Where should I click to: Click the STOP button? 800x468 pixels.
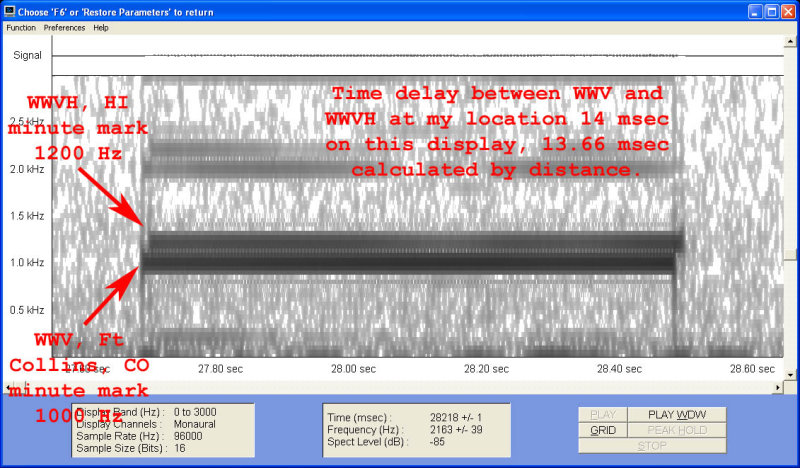point(652,446)
